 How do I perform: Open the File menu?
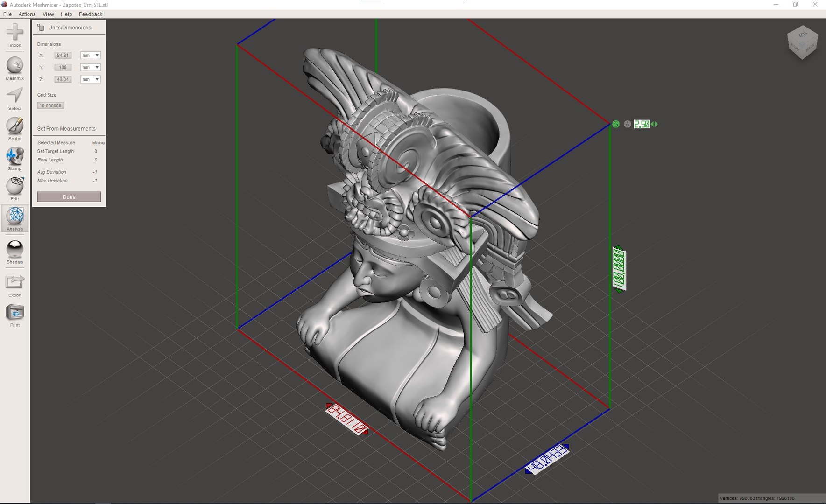click(x=7, y=14)
